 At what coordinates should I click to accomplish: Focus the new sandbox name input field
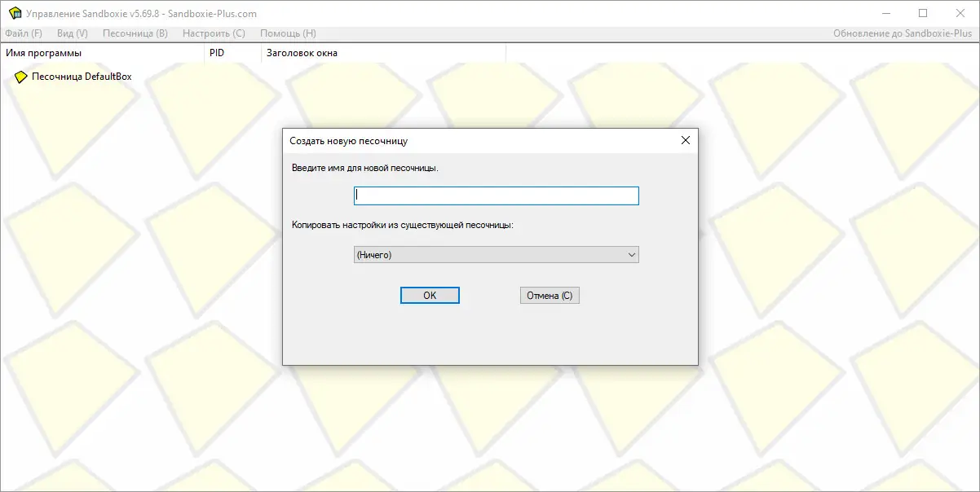point(496,195)
